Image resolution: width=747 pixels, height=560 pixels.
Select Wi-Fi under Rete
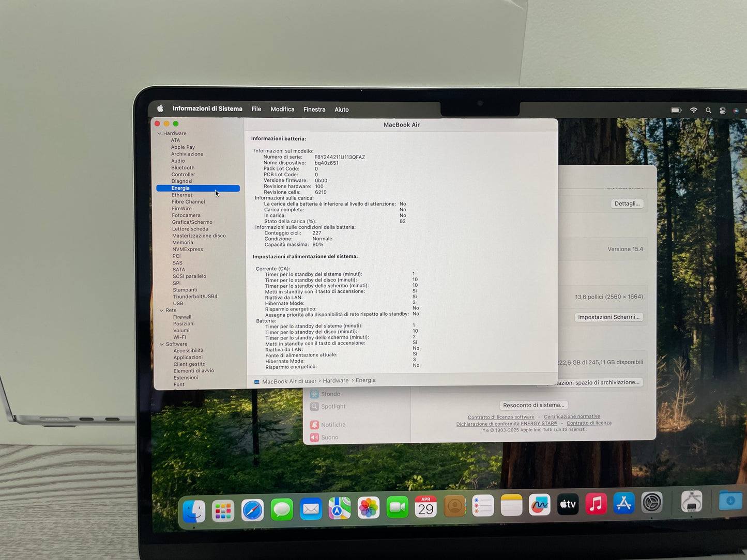tap(179, 337)
